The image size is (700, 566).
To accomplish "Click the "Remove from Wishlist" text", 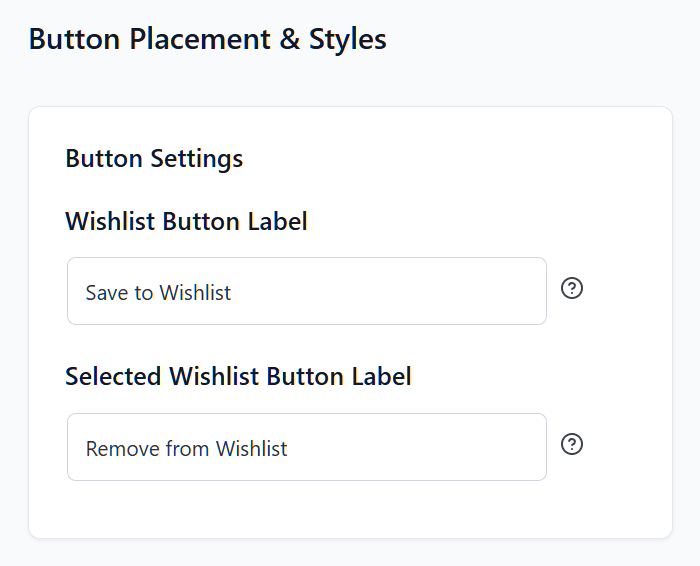I will point(186,449).
